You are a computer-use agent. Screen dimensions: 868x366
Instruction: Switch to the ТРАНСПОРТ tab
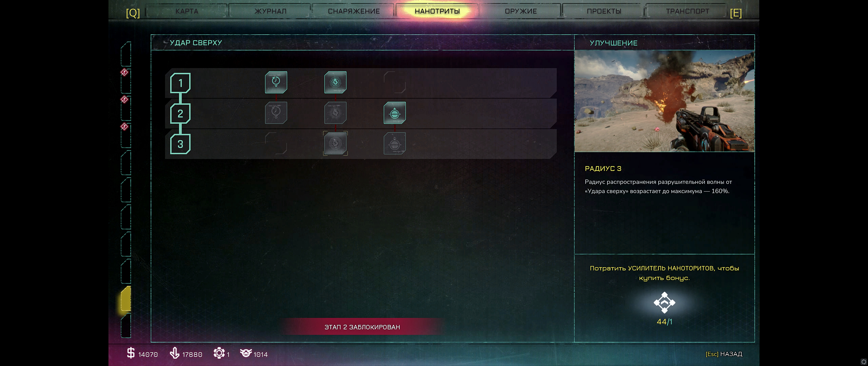(687, 11)
